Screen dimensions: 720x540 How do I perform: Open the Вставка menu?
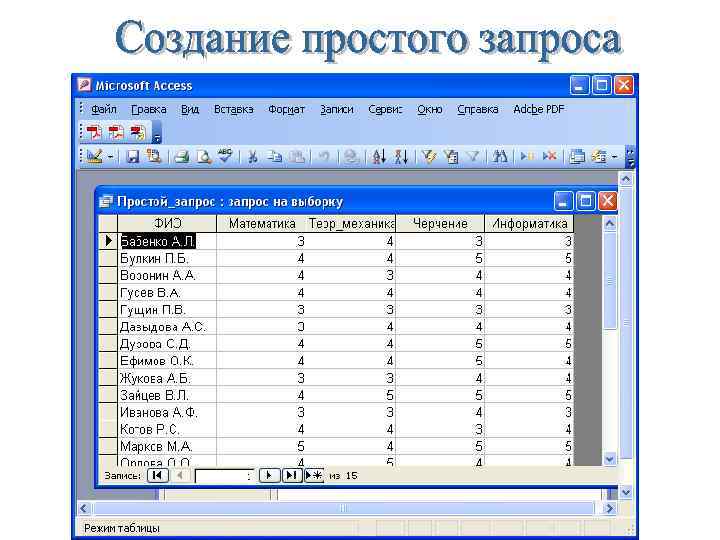point(234,109)
